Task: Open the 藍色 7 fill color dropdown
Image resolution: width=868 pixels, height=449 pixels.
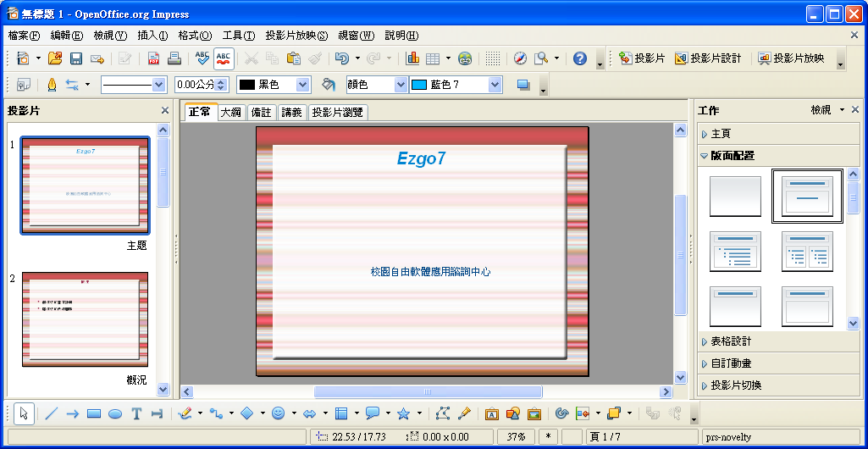Action: coord(495,85)
